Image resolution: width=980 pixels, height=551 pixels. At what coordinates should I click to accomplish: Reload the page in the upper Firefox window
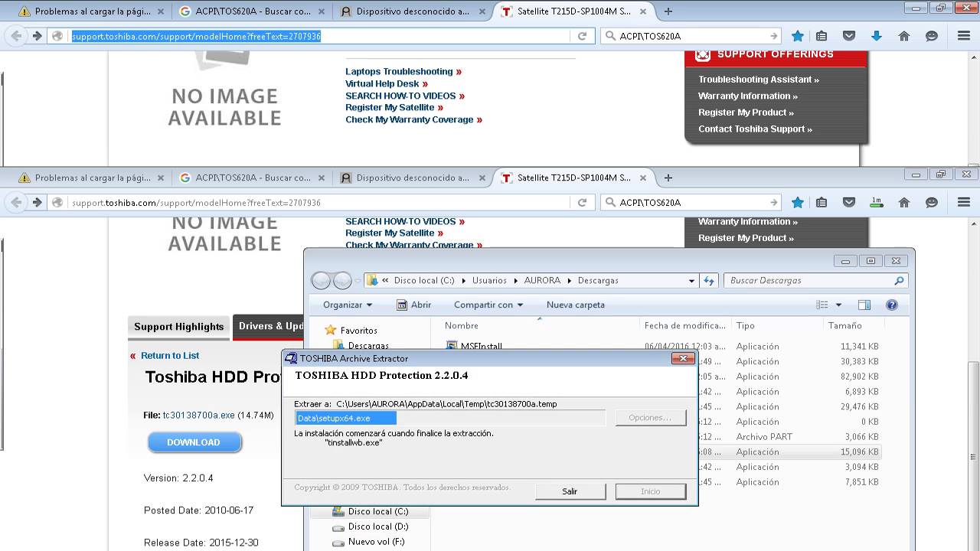coord(582,36)
